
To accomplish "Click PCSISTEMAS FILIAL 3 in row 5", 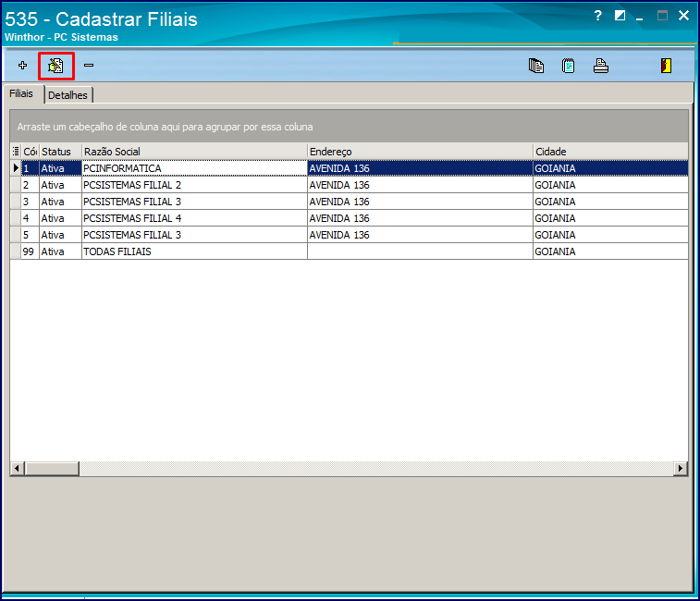I will pos(194,235).
